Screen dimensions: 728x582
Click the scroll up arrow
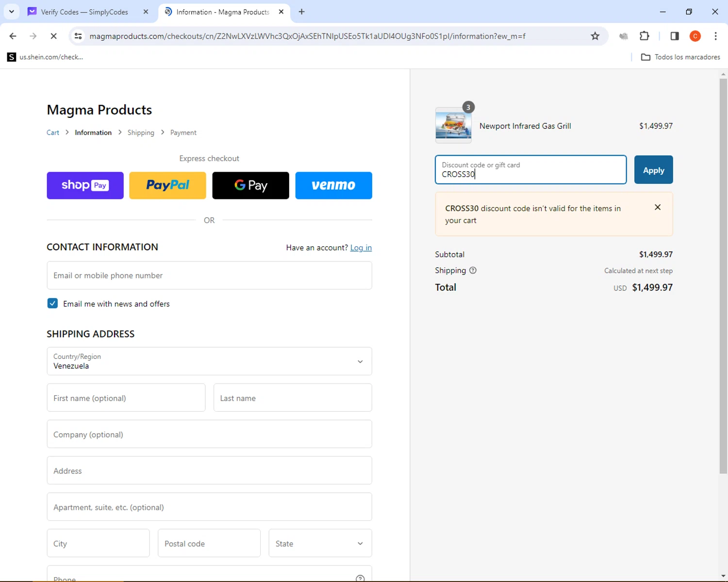723,74
